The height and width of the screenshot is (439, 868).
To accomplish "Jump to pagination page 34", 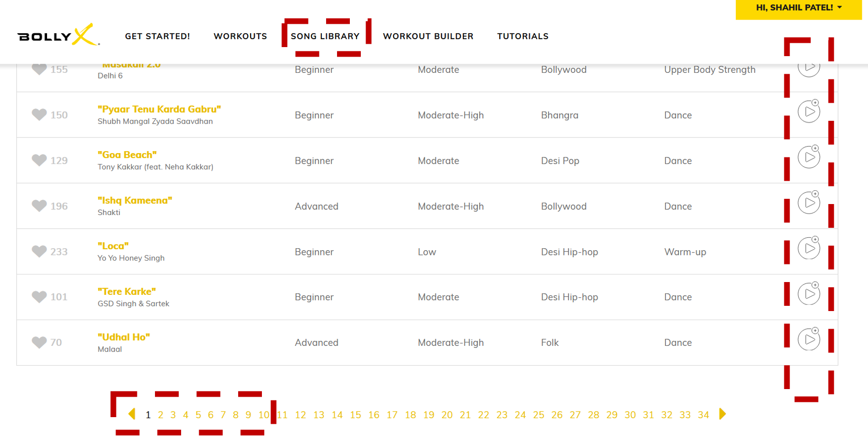I will [x=704, y=415].
